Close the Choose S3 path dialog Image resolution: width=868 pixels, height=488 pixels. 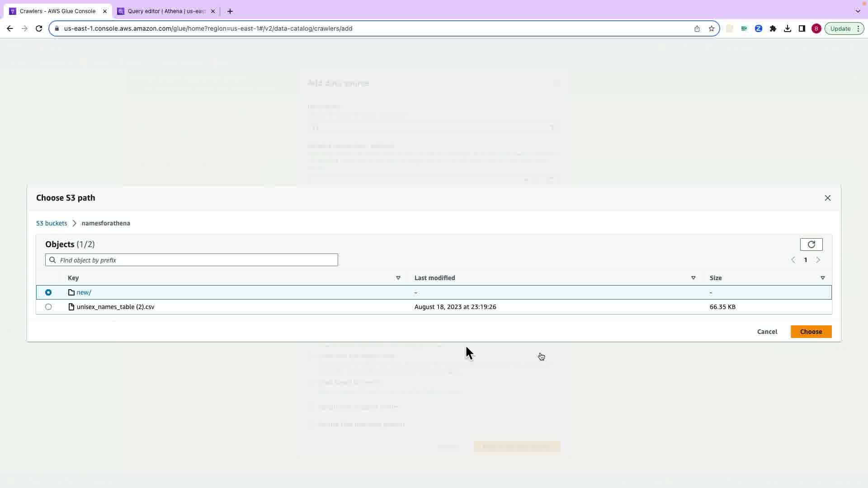827,198
